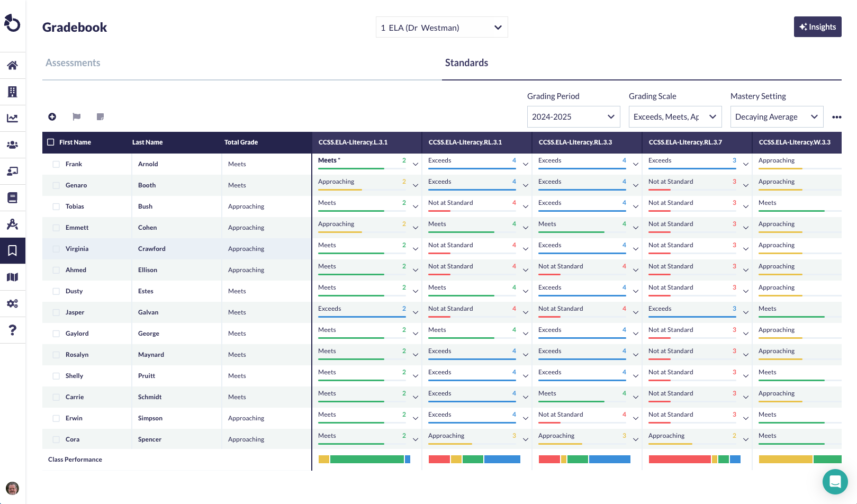
Task: Open the help question mark icon
Action: coord(12,330)
